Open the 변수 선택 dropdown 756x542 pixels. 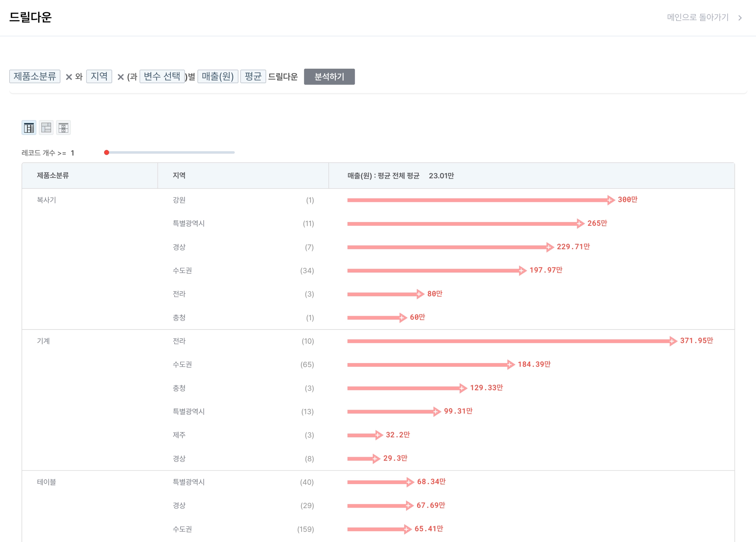(162, 76)
